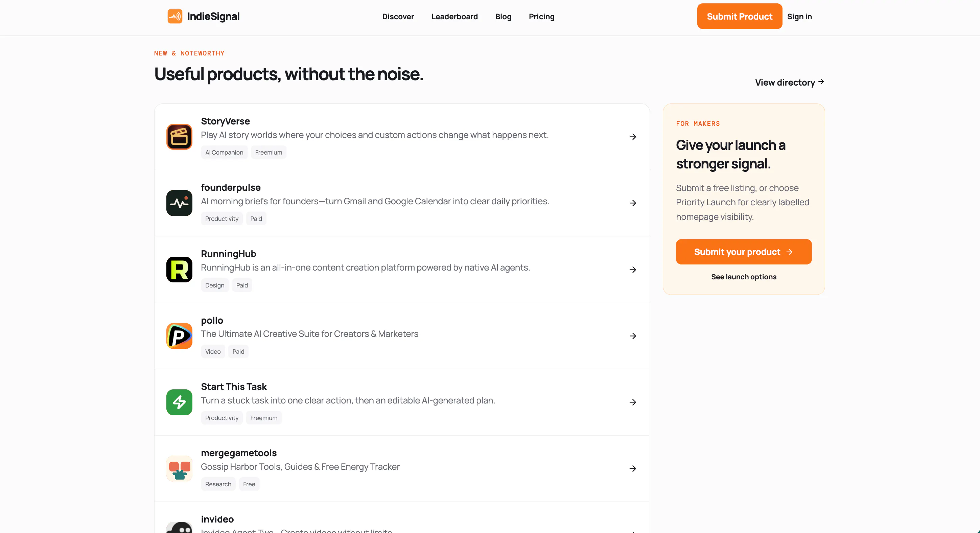Open the StoryVerse product title
980x533 pixels.
coord(225,121)
